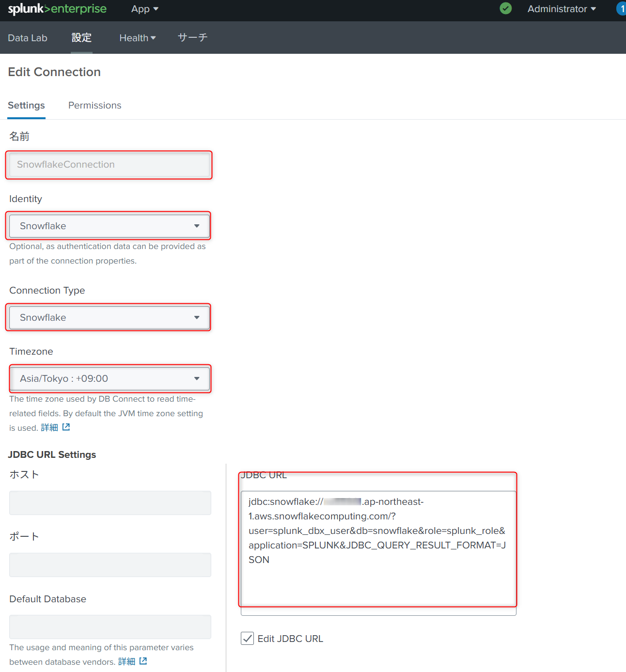Open external link icon beside Default Database 詳細

[x=143, y=661]
